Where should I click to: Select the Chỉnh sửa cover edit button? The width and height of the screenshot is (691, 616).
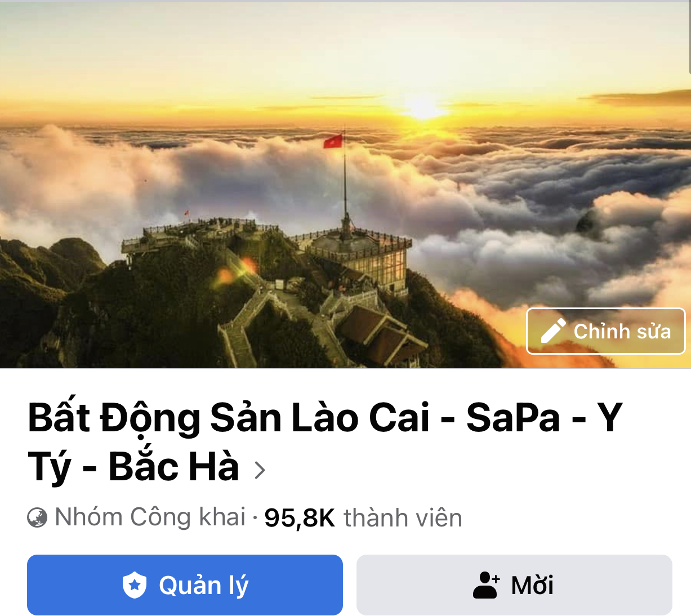(605, 331)
